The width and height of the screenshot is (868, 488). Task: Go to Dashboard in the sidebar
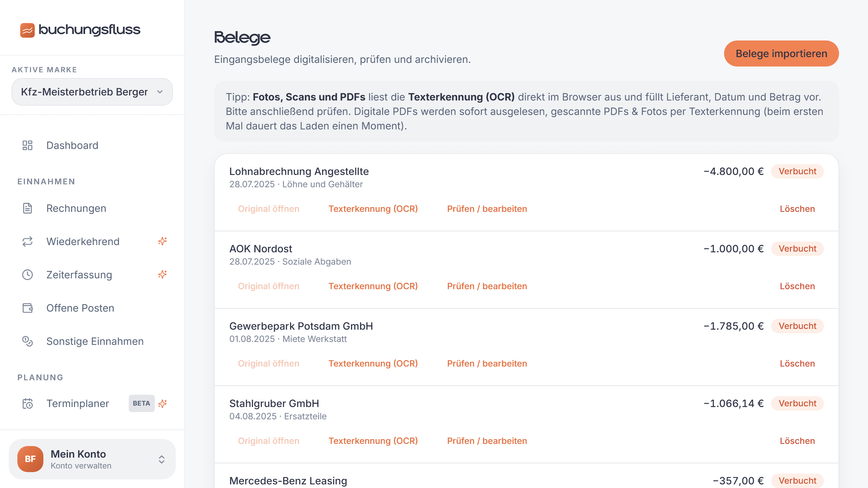[x=72, y=145]
